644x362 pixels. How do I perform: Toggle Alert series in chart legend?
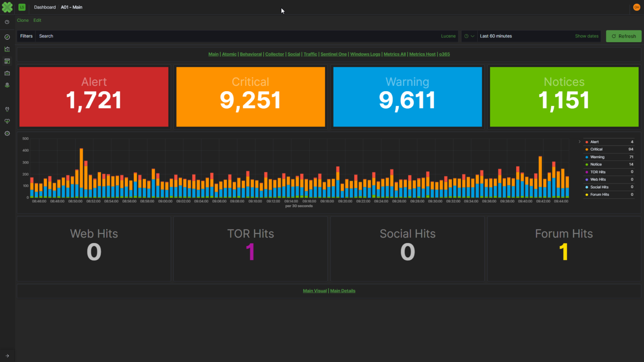click(594, 142)
